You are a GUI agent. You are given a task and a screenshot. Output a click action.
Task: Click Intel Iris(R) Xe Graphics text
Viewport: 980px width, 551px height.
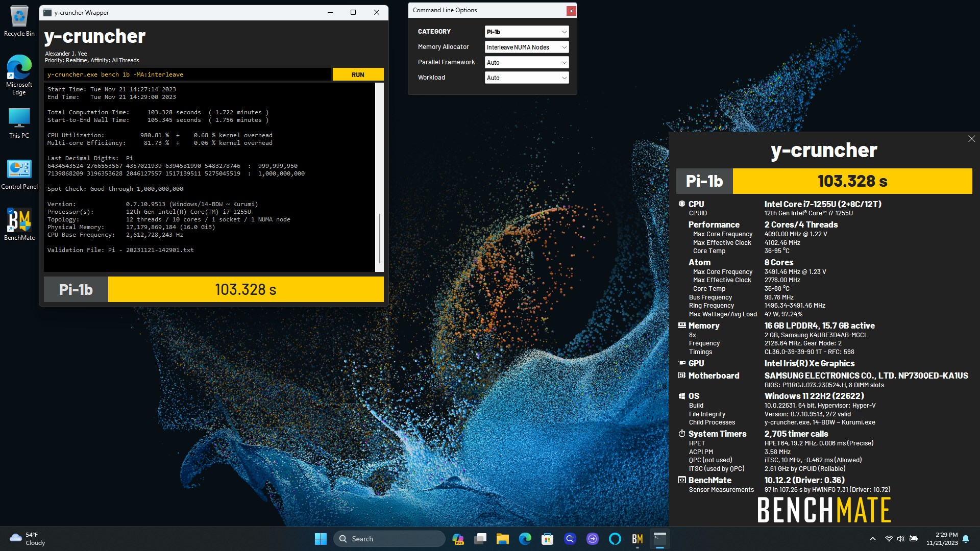[810, 363]
